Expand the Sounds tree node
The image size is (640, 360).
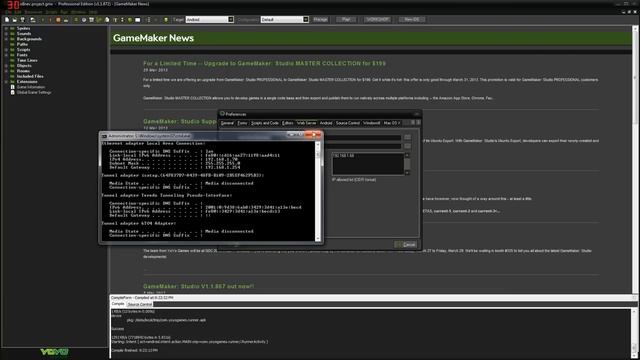coord(6,34)
